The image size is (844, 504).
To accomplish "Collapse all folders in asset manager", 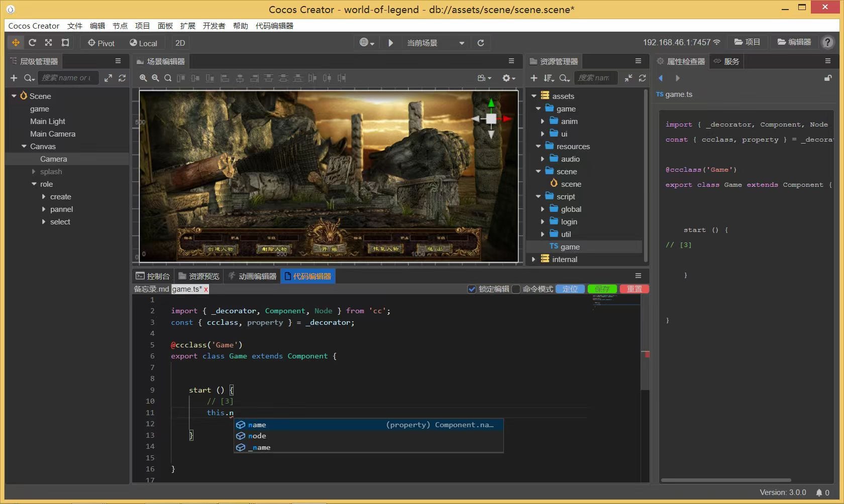I will 628,78.
